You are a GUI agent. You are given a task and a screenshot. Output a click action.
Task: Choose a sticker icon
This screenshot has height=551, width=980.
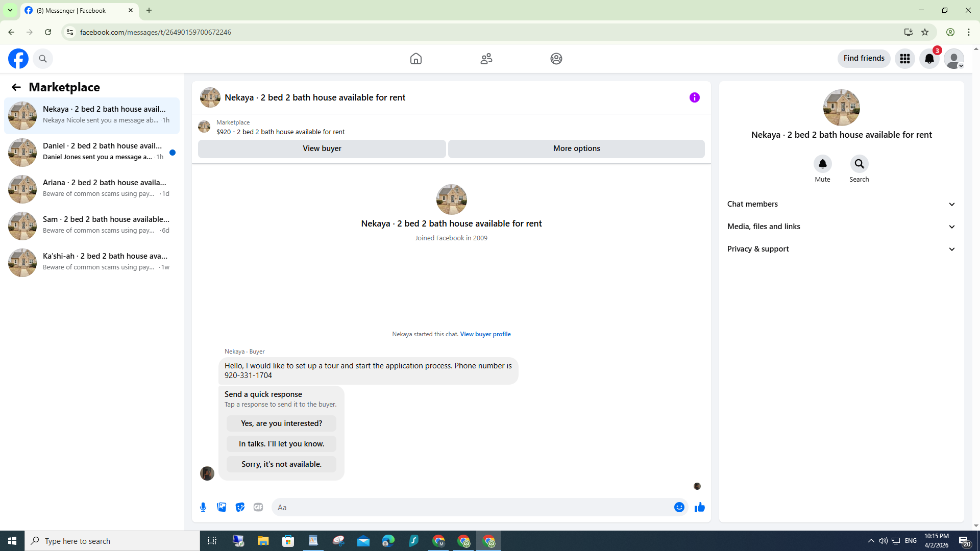click(x=240, y=507)
